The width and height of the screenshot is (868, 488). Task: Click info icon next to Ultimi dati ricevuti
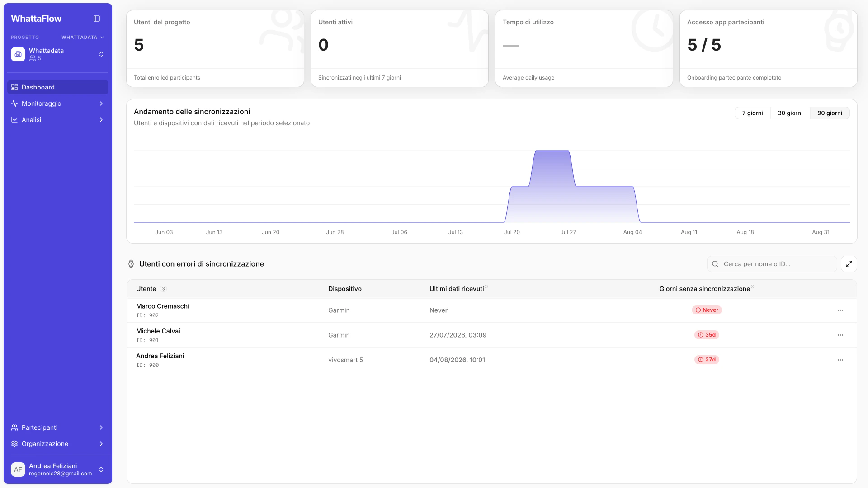point(486,286)
